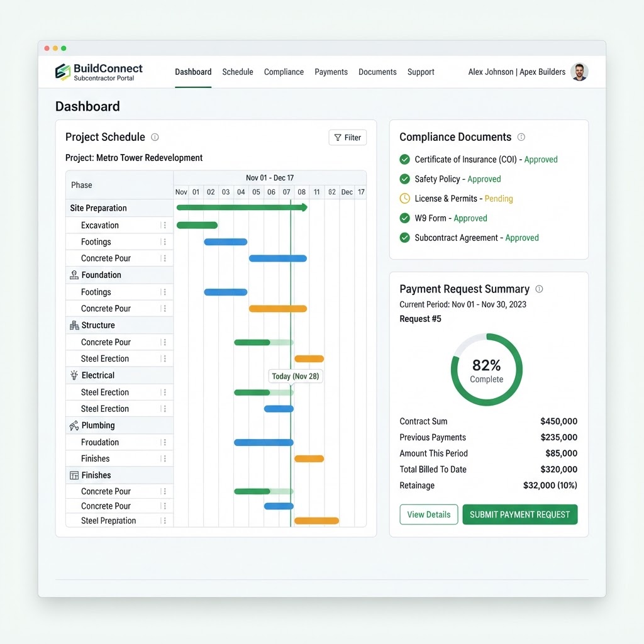The width and height of the screenshot is (644, 644).
Task: Click the Today (Nov 28) timeline marker
Action: [296, 376]
